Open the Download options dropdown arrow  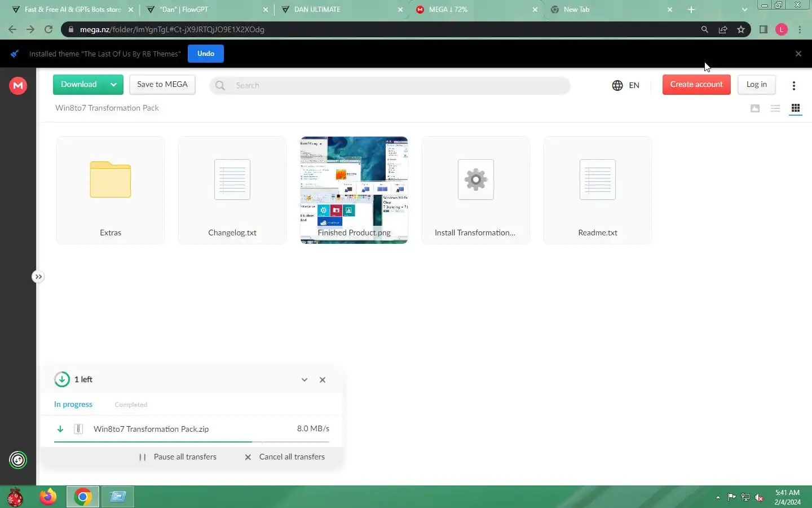tap(113, 85)
